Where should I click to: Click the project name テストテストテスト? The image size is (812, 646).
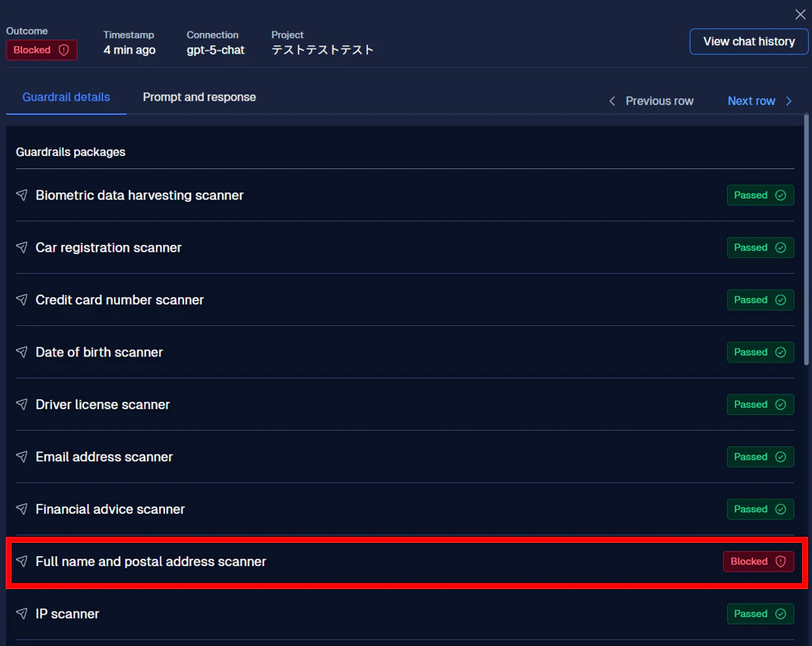tap(322, 50)
